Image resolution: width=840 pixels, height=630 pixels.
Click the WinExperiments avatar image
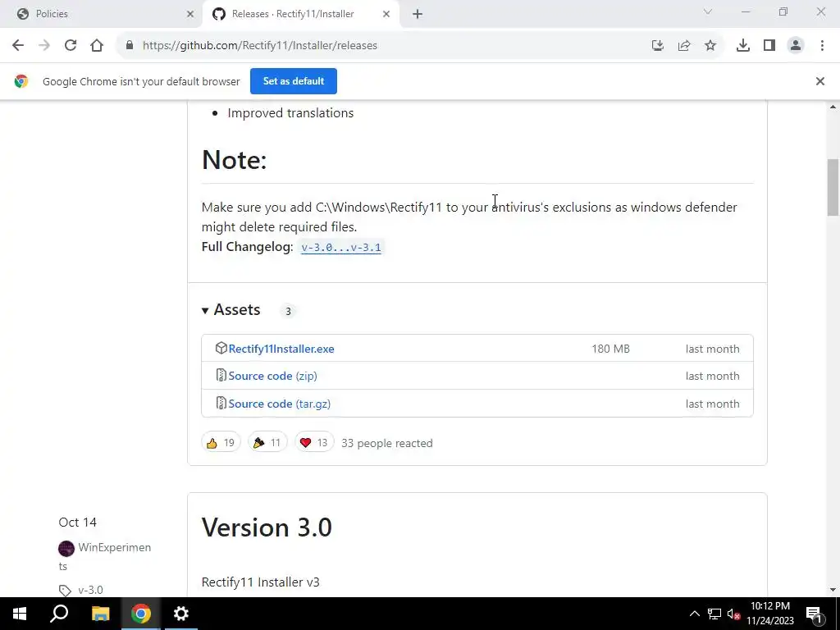66,549
